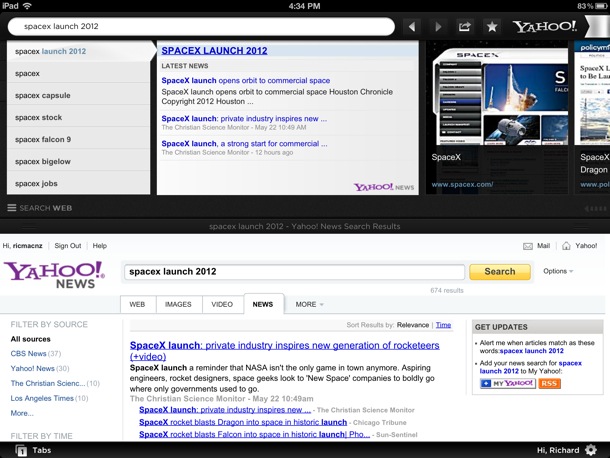Screen dimensions: 610x458
Task: Open 'SpaceX rocket blasts Dragon into space' link
Action: (x=243, y=422)
